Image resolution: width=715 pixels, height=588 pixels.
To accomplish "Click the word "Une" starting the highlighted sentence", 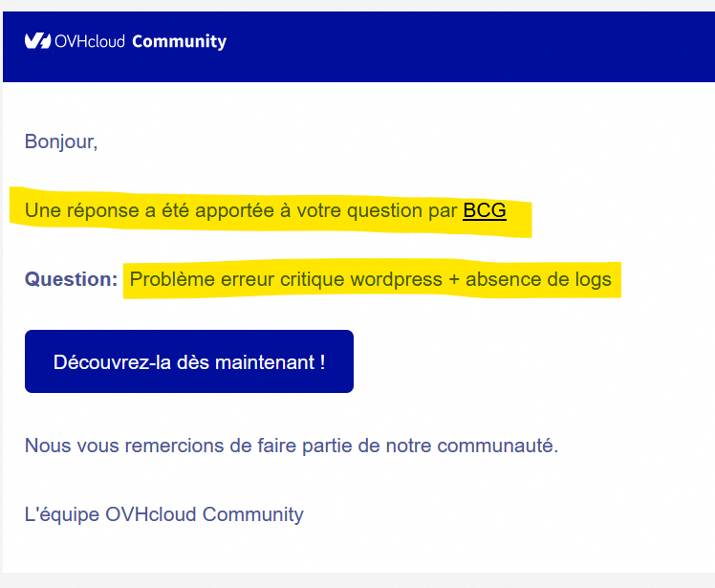I will click(x=40, y=210).
